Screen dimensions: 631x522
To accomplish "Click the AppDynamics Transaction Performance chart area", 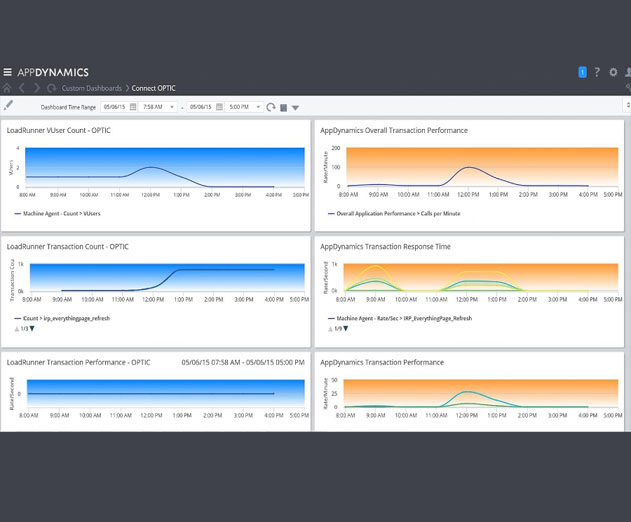I will (x=480, y=394).
